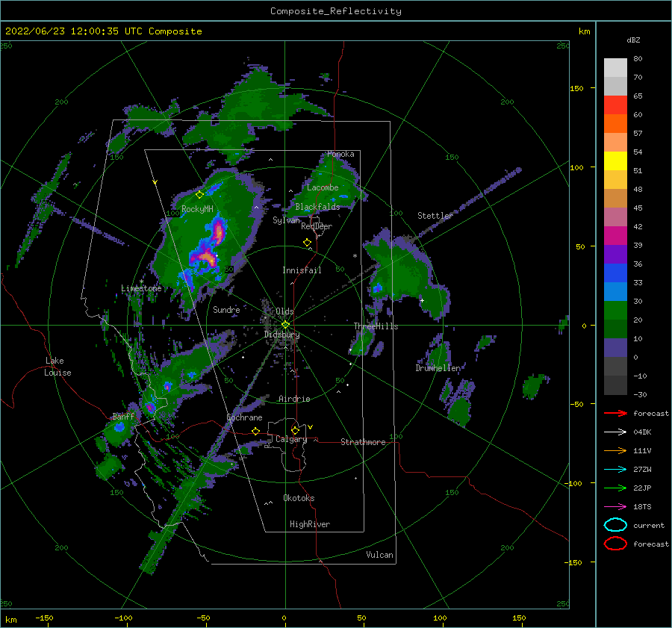The width and height of the screenshot is (672, 628).
Task: Click the dBZ legend heading
Action: [x=633, y=40]
